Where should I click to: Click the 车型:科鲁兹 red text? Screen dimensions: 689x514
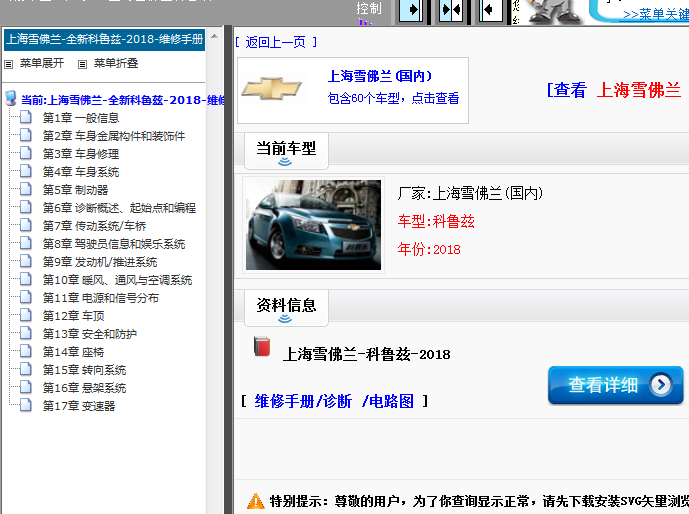(x=436, y=221)
